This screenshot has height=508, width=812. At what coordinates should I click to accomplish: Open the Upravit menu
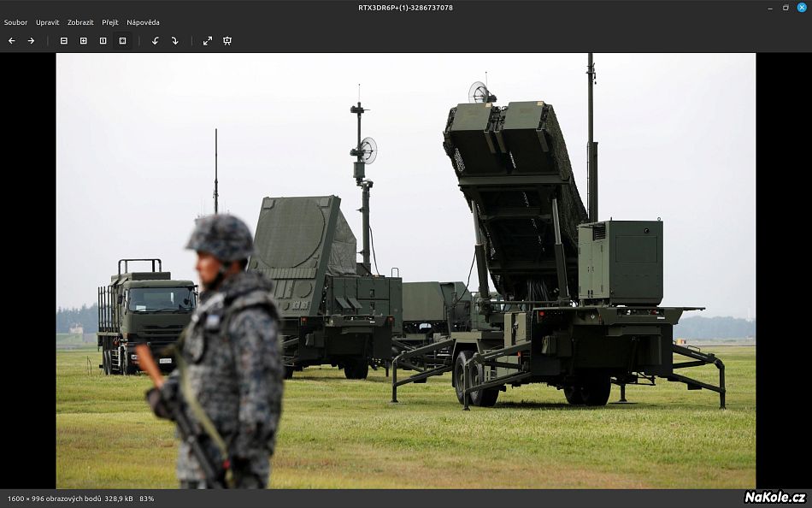[x=47, y=22]
